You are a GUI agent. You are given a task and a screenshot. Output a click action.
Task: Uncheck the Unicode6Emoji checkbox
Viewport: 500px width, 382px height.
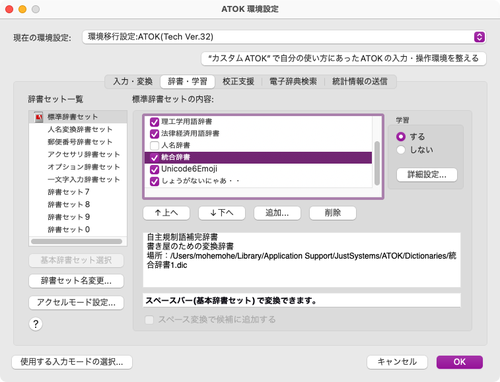coord(154,169)
